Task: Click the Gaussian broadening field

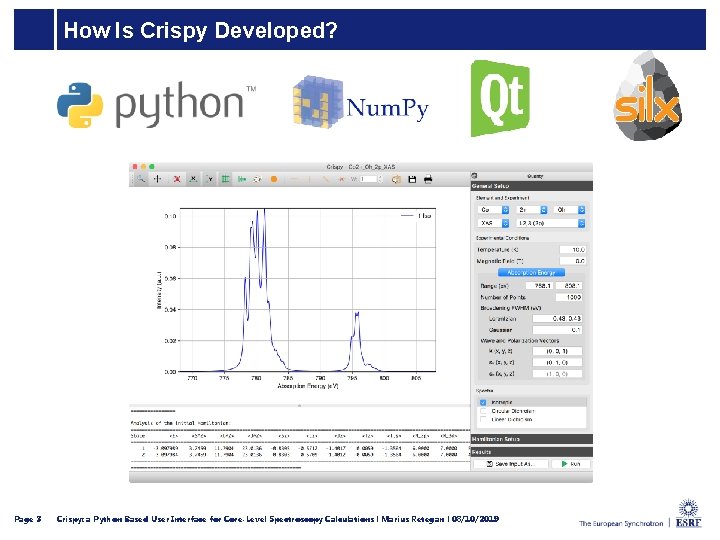Action: (557, 330)
